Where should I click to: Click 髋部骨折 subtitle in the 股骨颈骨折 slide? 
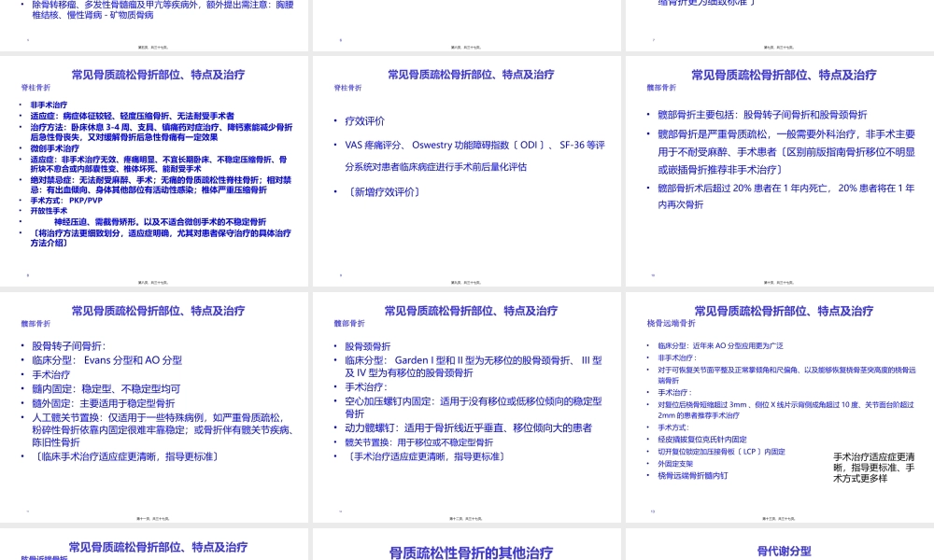(x=349, y=323)
